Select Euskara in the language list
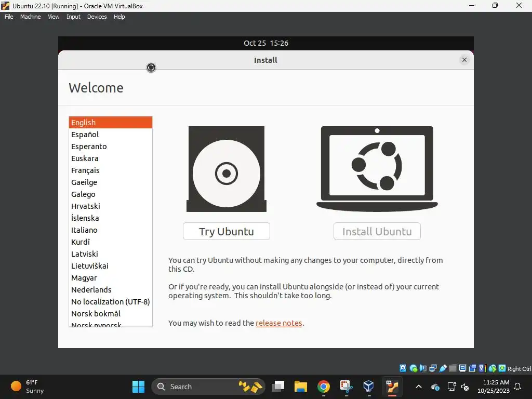 point(111,158)
